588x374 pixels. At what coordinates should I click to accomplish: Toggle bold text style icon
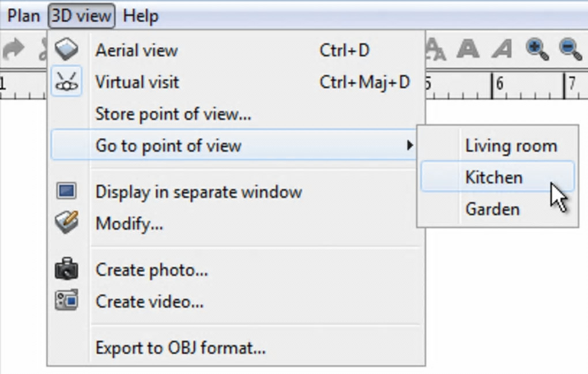468,50
